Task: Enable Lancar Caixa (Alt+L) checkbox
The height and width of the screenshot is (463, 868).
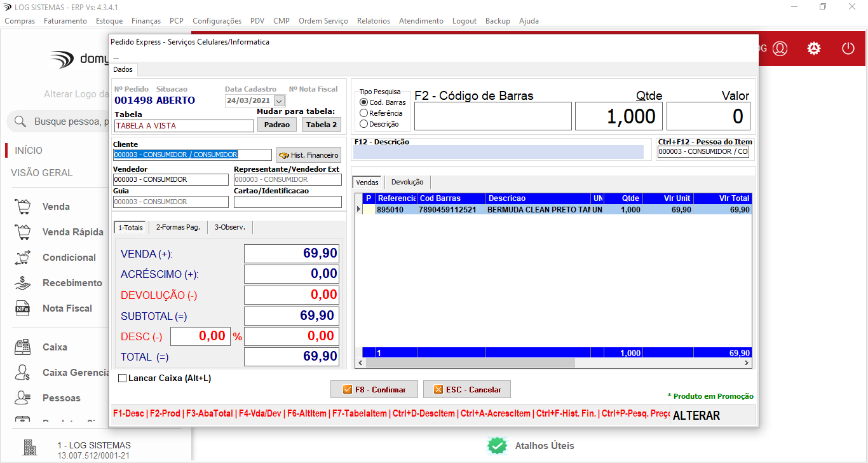Action: [x=123, y=378]
